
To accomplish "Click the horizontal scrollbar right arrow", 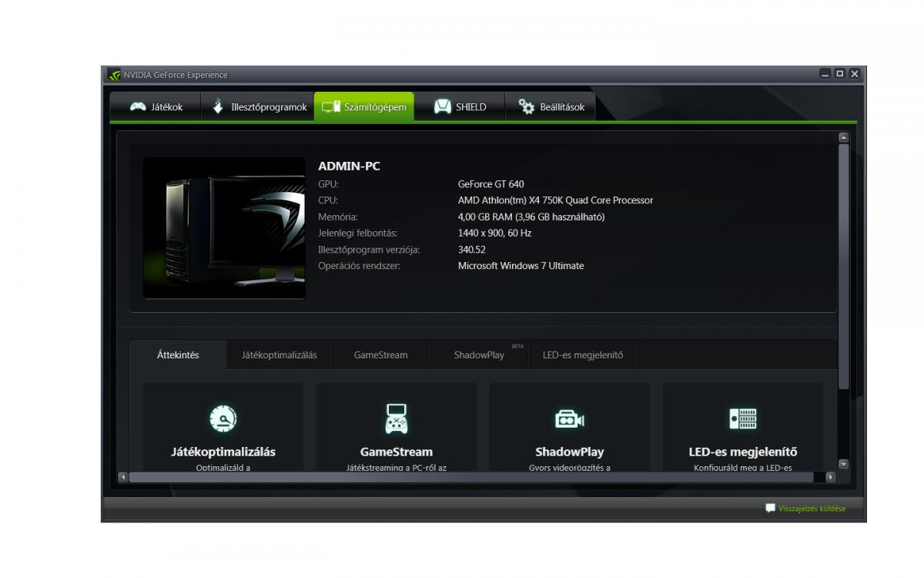I will tap(830, 477).
